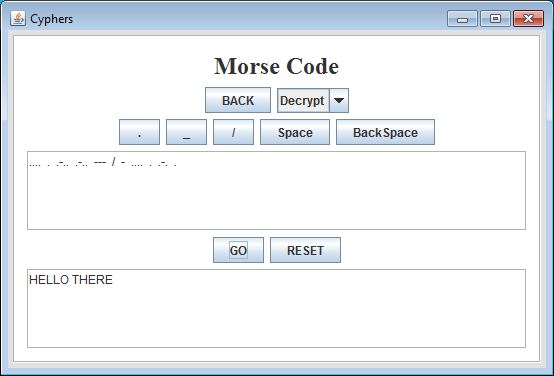The width and height of the screenshot is (554, 376).
Task: Click the Java icon in title bar
Action: pyautogui.click(x=18, y=18)
